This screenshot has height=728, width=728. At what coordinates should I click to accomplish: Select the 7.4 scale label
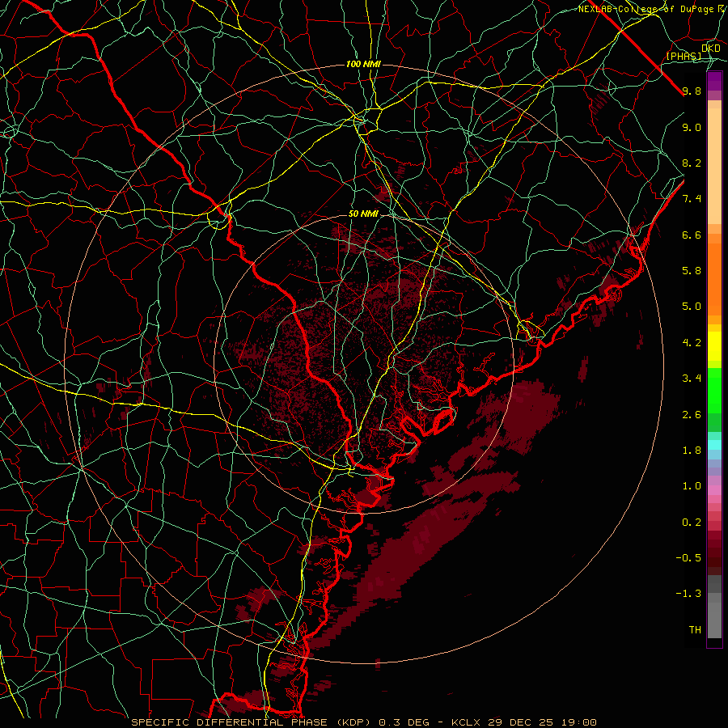coord(692,199)
